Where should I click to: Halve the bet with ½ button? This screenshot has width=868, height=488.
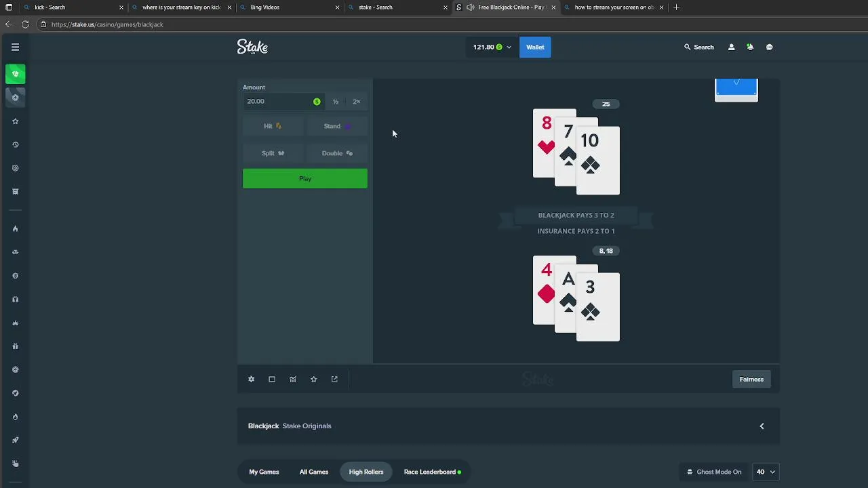pos(335,102)
